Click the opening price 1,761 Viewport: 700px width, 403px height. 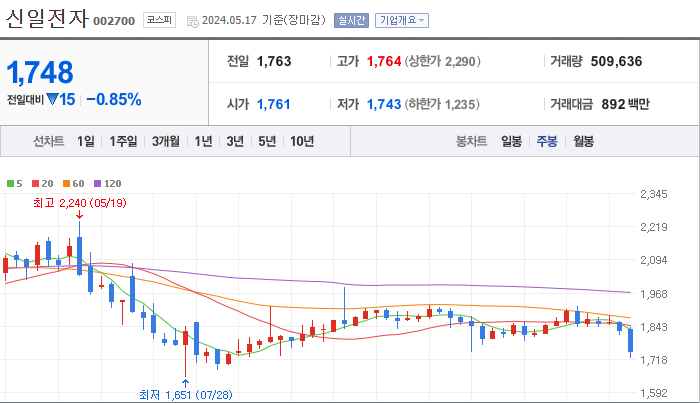[x=274, y=104]
